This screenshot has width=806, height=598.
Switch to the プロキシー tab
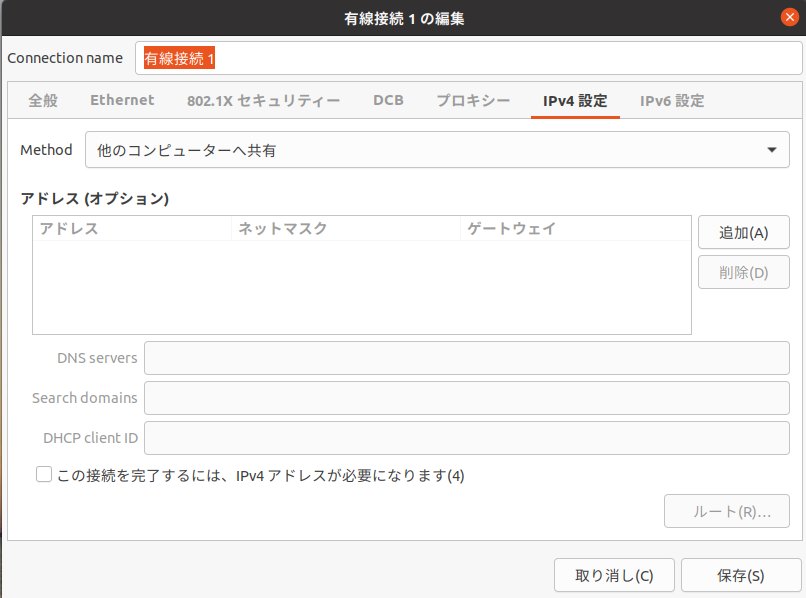(473, 100)
